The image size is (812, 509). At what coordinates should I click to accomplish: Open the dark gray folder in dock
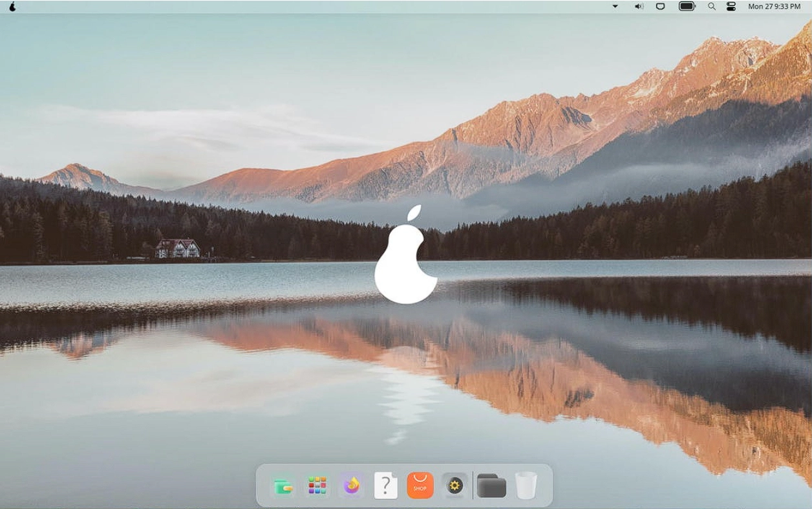(x=491, y=486)
